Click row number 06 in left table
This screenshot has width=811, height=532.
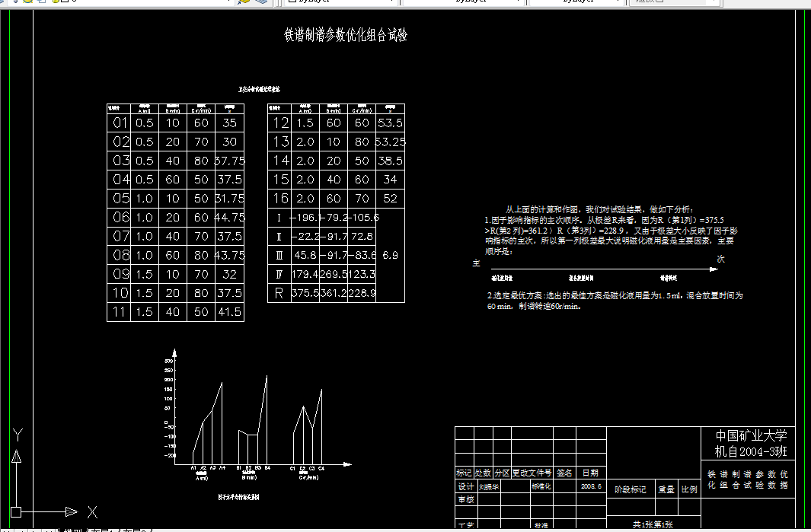[120, 217]
